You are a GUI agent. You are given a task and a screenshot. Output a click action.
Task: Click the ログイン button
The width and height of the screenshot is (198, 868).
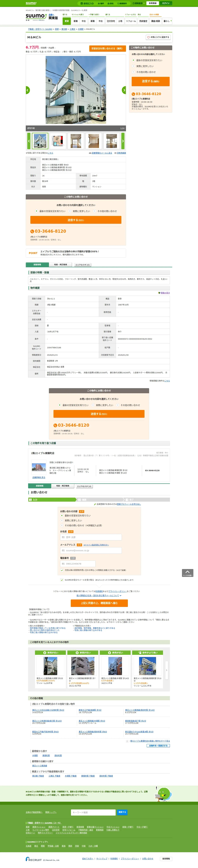pos(166,3)
